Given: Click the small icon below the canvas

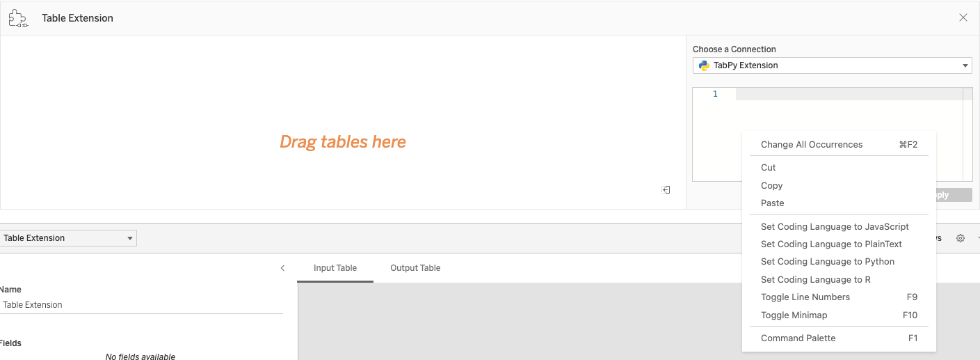Looking at the screenshot, I should click(666, 189).
